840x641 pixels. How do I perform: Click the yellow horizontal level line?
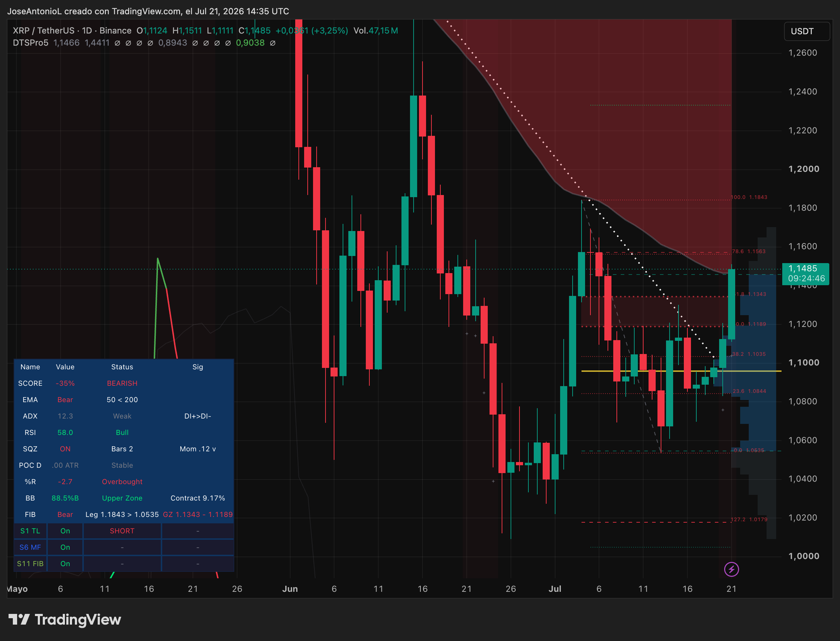(681, 371)
